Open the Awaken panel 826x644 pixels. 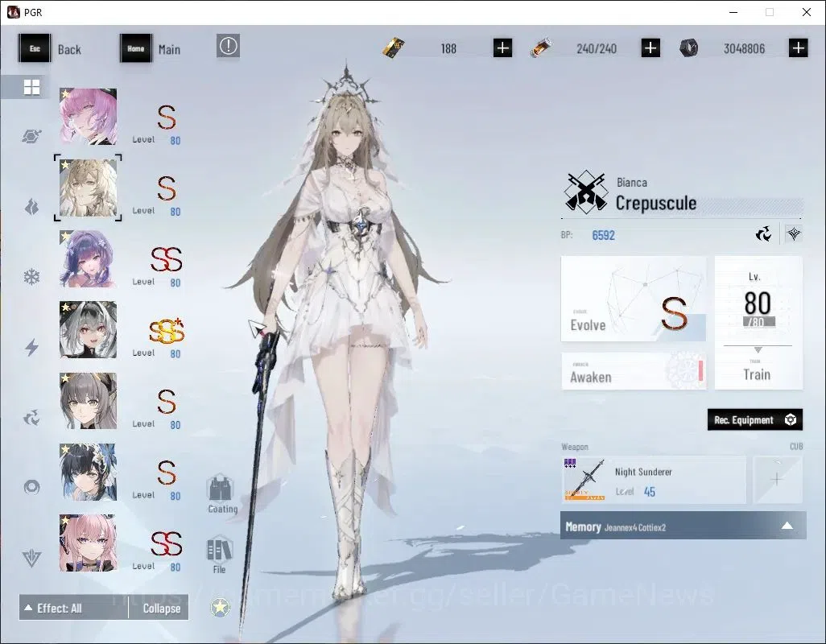click(634, 371)
